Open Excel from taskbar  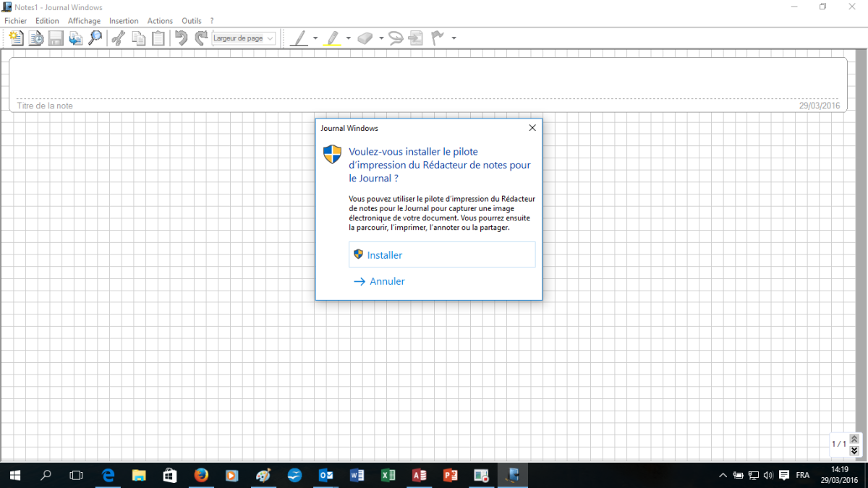pos(388,475)
